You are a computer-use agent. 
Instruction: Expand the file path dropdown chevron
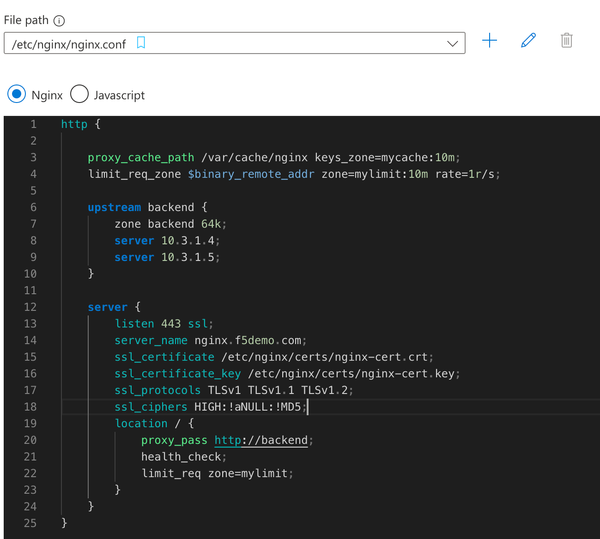452,43
